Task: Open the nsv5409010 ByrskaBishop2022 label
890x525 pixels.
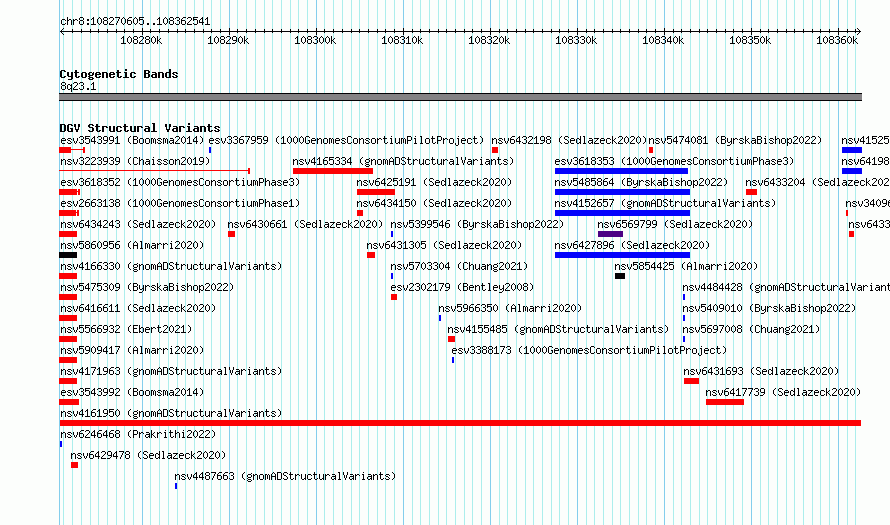Action: point(769,308)
